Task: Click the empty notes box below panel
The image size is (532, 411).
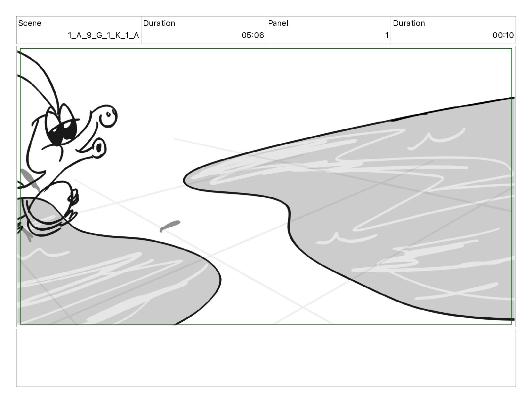Action: 266,358
